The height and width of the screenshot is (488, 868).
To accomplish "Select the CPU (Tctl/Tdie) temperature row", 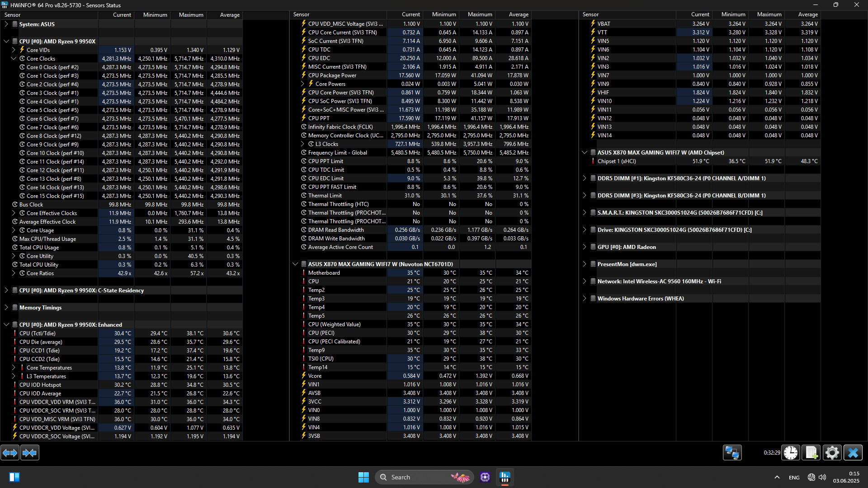I will click(37, 333).
